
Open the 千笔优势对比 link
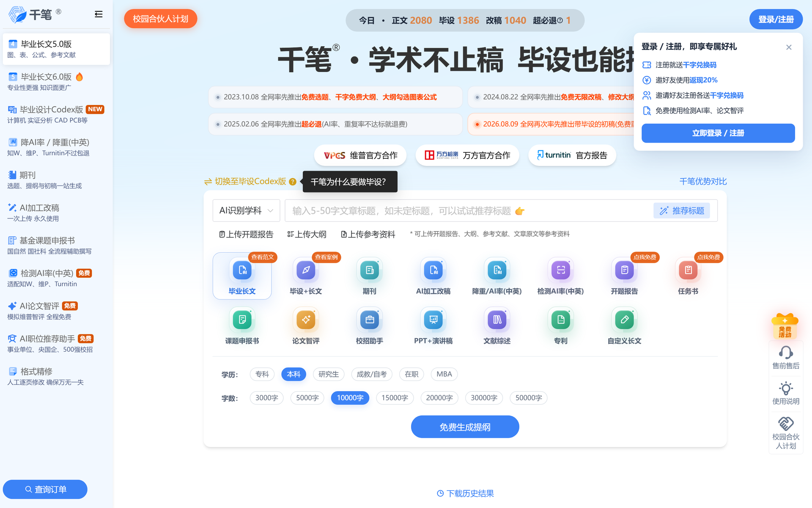(x=703, y=181)
